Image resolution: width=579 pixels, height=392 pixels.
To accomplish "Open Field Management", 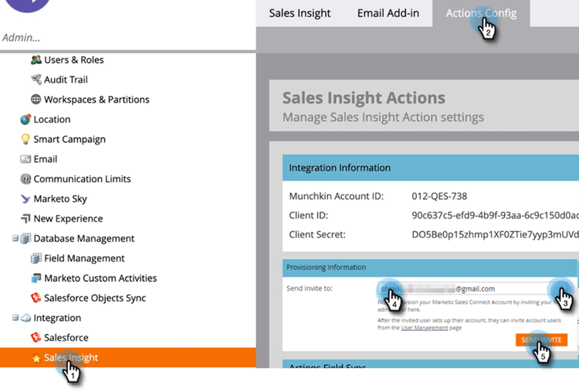I will (x=84, y=259).
